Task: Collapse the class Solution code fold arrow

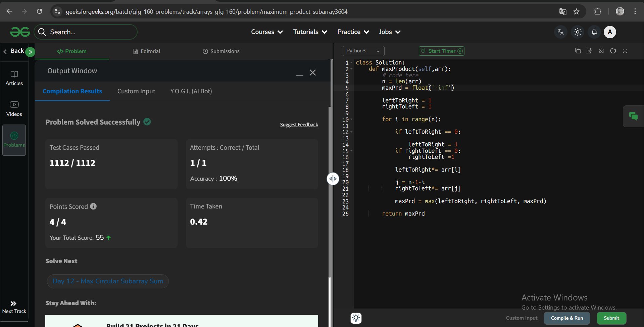Action: 351,63
